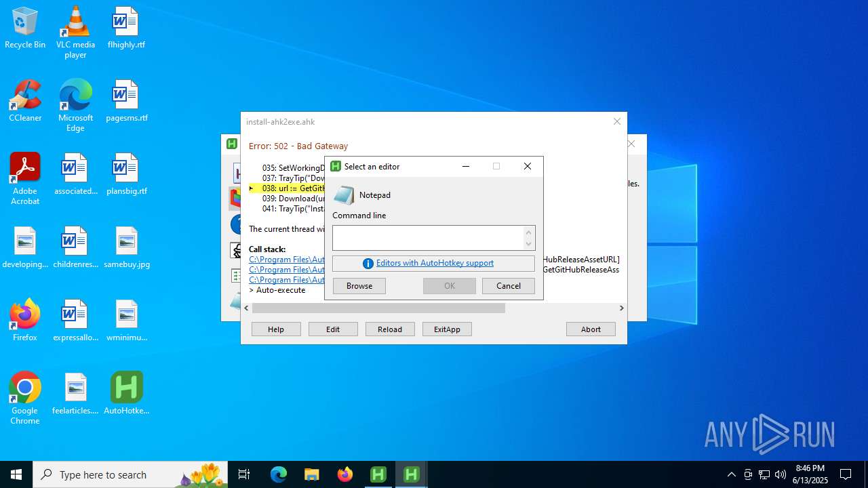Open File Explorer from taskbar
Screen dimensions: 868x488
312,474
